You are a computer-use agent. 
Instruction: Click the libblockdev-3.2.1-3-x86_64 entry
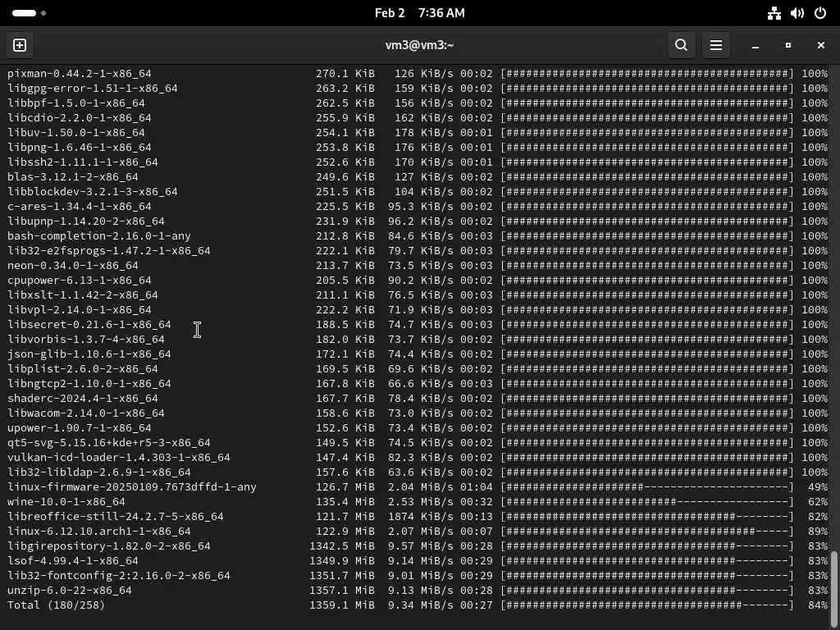[92, 191]
